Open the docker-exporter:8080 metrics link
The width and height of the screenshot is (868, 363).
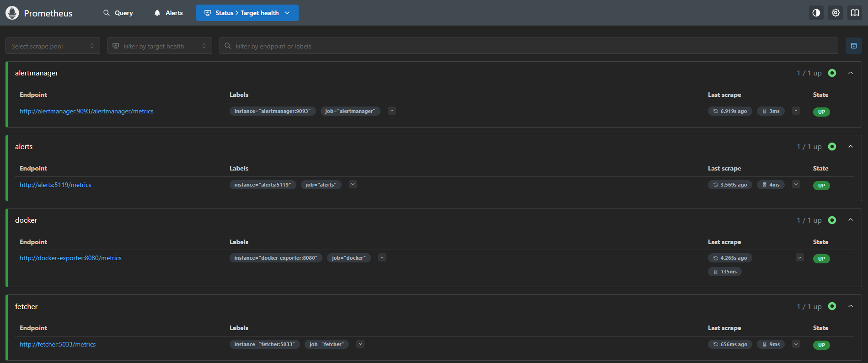tap(70, 258)
